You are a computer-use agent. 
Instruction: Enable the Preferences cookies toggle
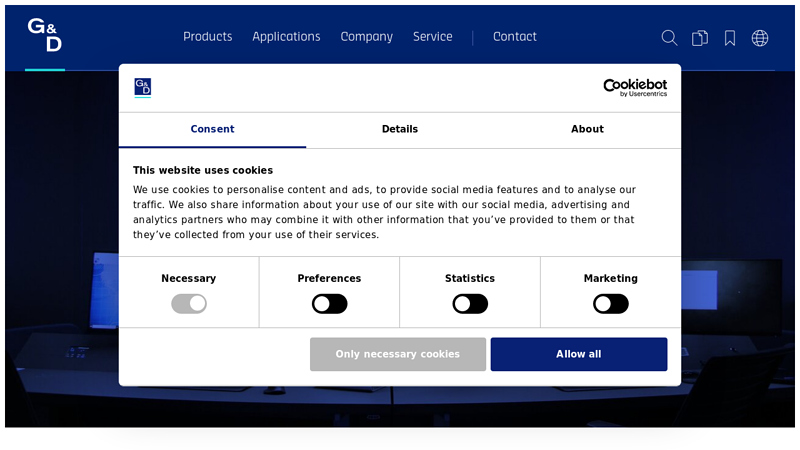329,304
